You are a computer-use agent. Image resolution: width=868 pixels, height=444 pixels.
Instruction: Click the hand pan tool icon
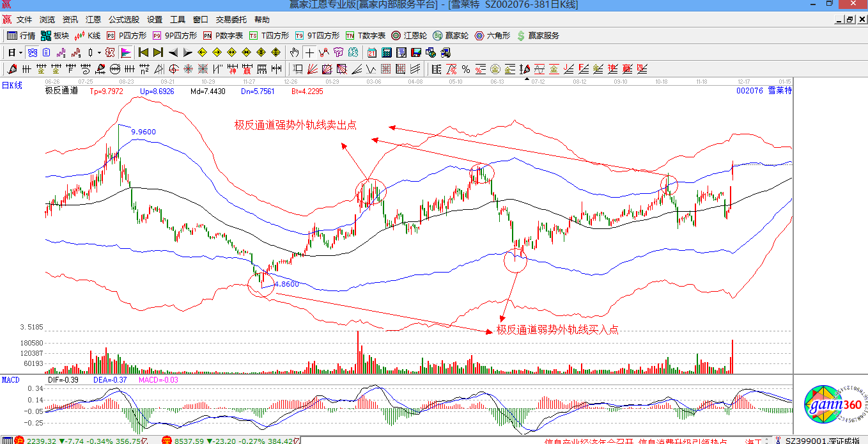pos(296,52)
